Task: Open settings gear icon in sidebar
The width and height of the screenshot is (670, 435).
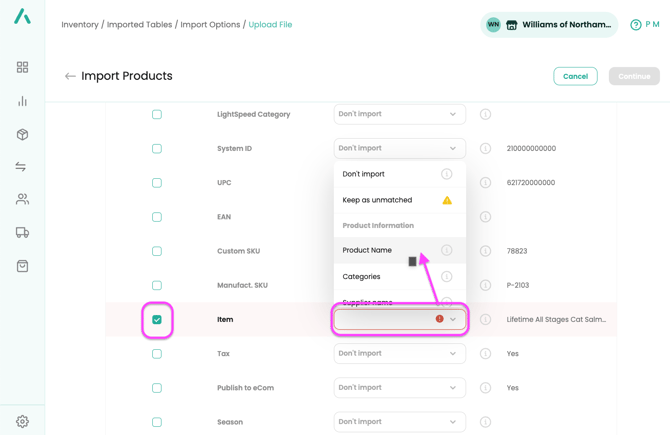Action: [x=22, y=421]
